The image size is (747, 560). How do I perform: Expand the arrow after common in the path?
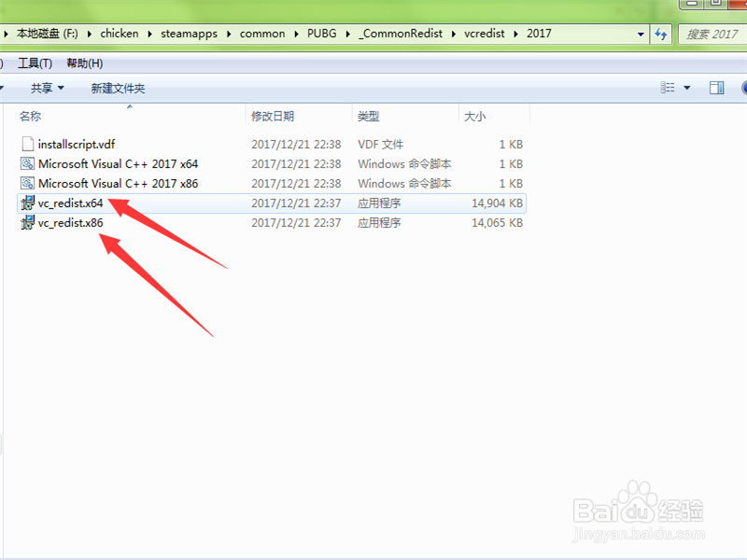(296, 34)
